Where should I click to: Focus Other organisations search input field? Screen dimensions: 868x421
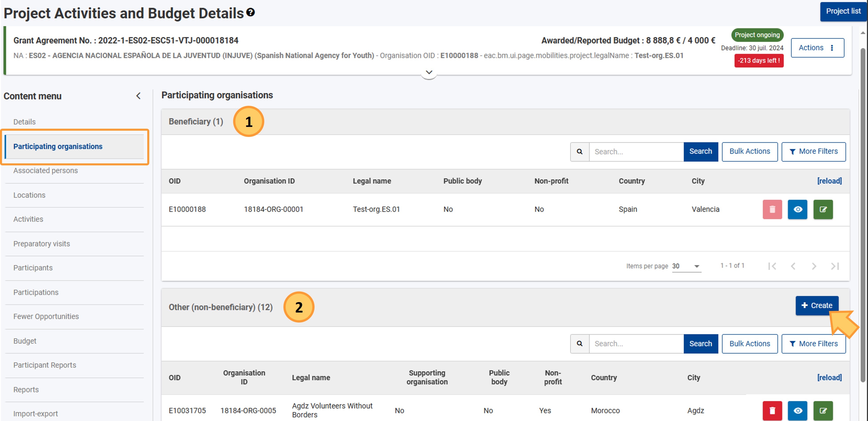click(x=636, y=344)
